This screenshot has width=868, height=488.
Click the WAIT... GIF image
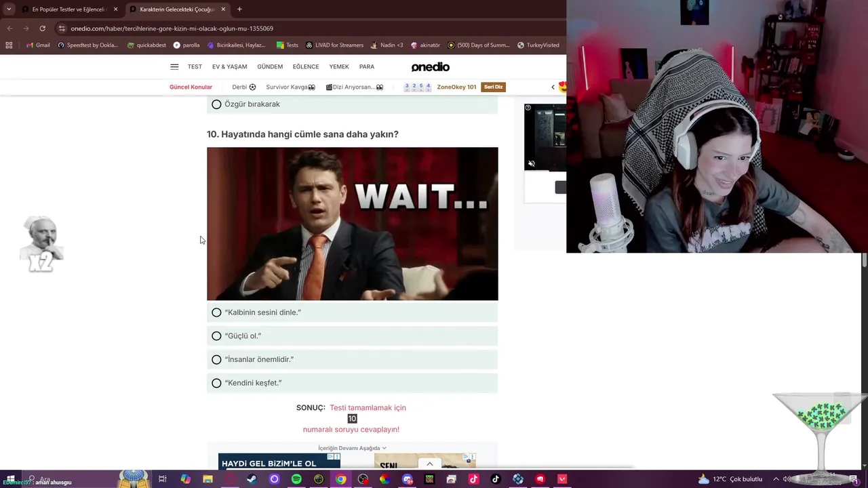click(353, 224)
